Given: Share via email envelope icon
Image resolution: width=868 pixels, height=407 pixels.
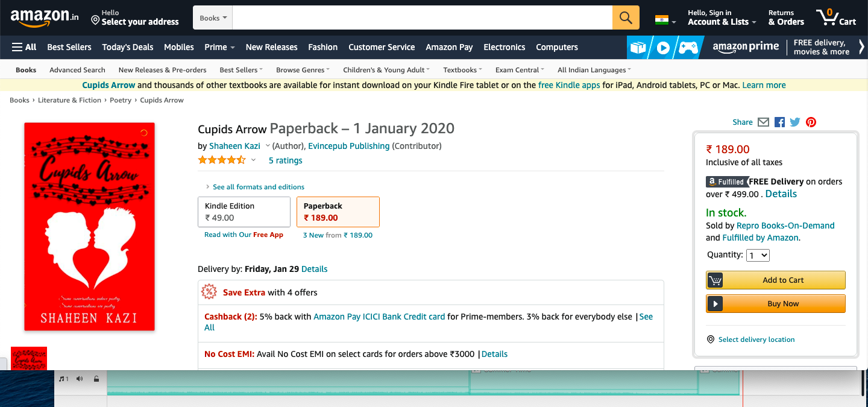Looking at the screenshot, I should (x=763, y=122).
